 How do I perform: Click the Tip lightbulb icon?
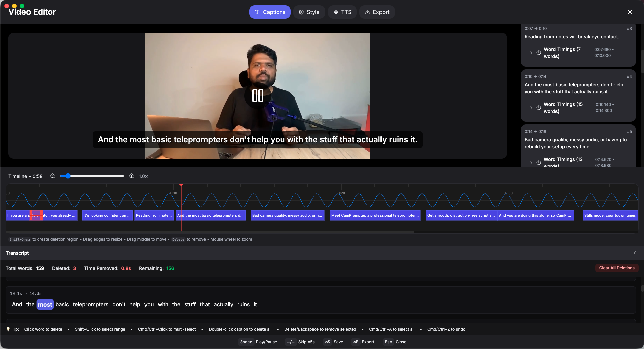click(x=8, y=329)
